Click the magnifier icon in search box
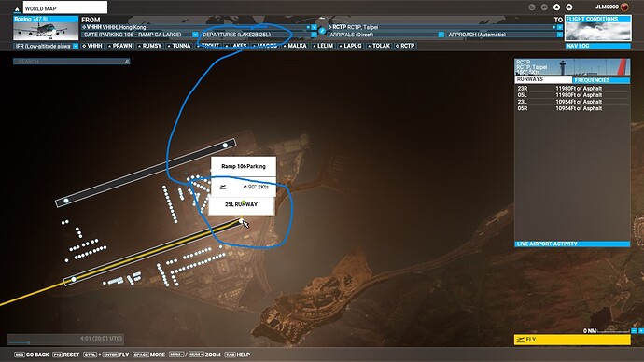Viewport: 644px width, 362px height. 127,62
